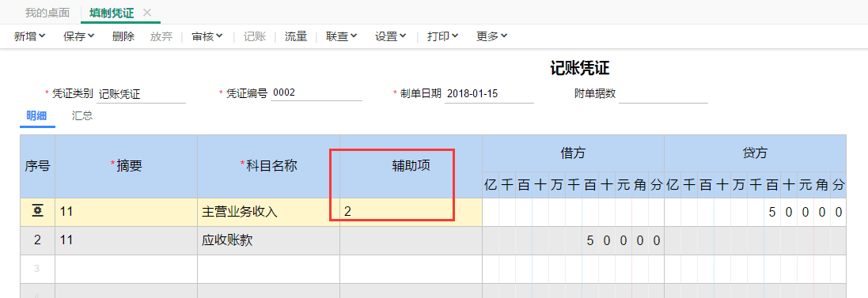Open the 新增 dropdown menu
Screen dimensions: 868x298
click(29, 36)
